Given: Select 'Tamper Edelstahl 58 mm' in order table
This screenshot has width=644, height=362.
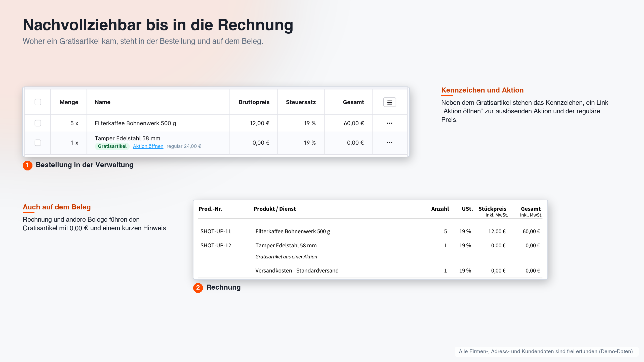Looking at the screenshot, I should click(127, 138).
